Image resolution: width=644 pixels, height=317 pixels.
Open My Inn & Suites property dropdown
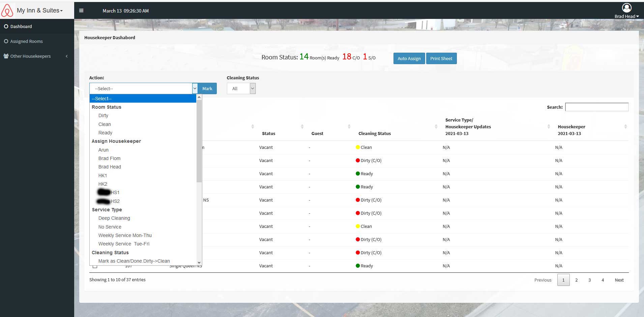pyautogui.click(x=40, y=10)
